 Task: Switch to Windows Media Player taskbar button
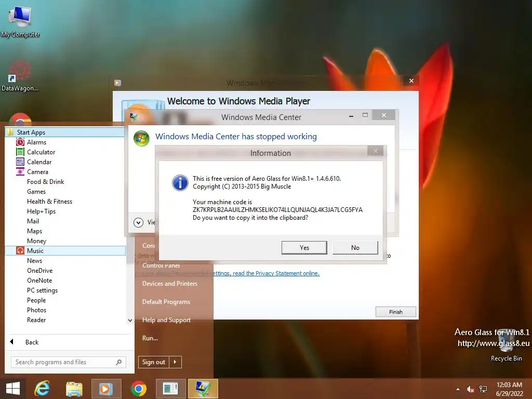(x=106, y=389)
